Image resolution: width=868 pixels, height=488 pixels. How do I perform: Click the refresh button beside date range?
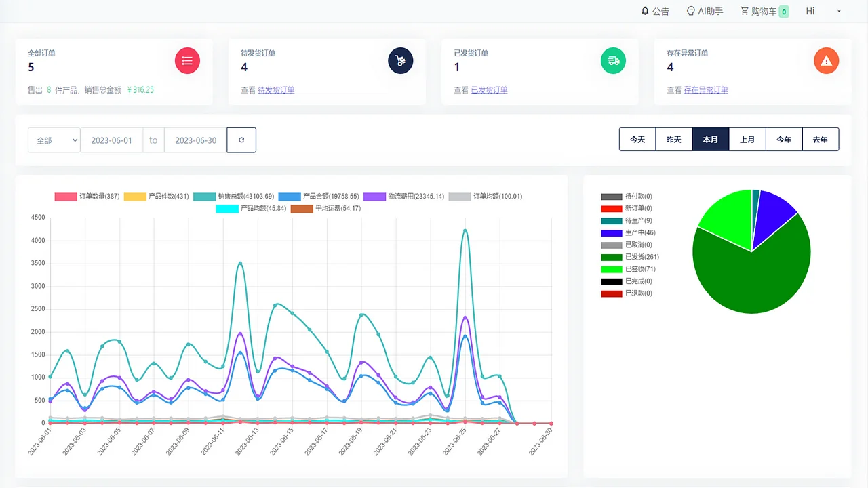click(x=241, y=140)
